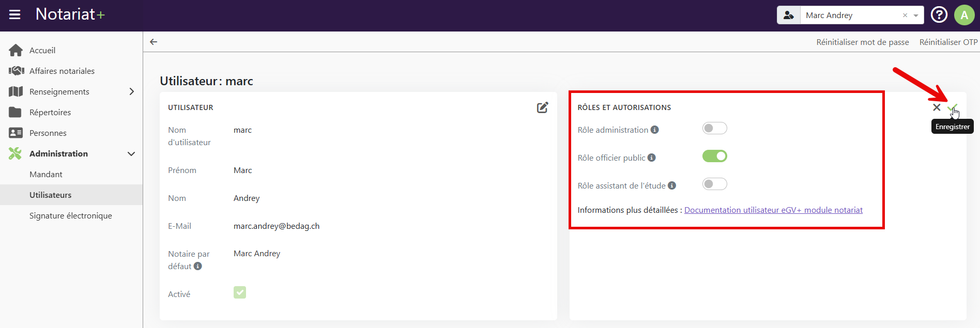Open Signature électronique page
This screenshot has height=328, width=980.
[70, 215]
